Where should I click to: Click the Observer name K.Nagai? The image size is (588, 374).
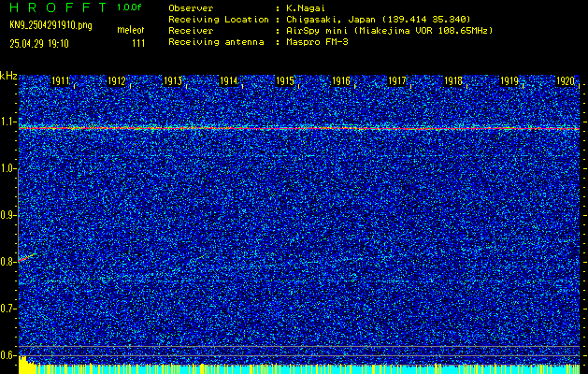[x=306, y=8]
